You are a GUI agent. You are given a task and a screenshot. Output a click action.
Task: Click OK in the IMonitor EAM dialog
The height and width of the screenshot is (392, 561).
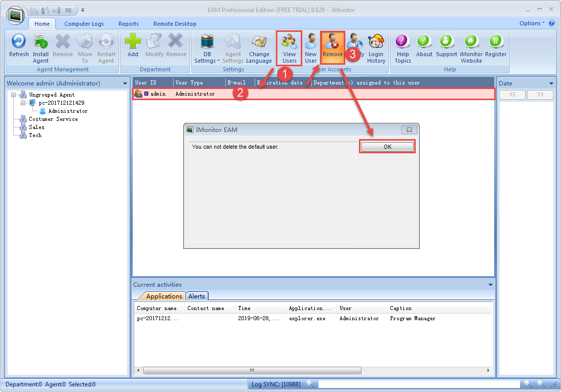tap(387, 147)
